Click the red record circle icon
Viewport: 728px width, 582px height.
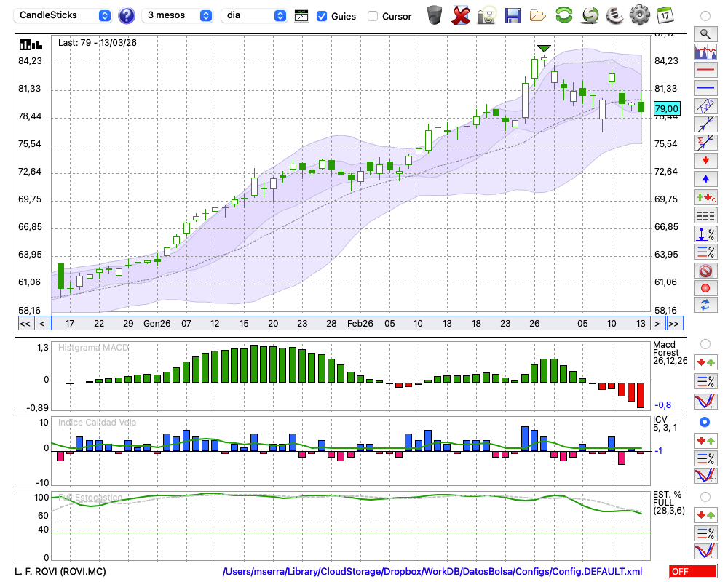tap(705, 288)
